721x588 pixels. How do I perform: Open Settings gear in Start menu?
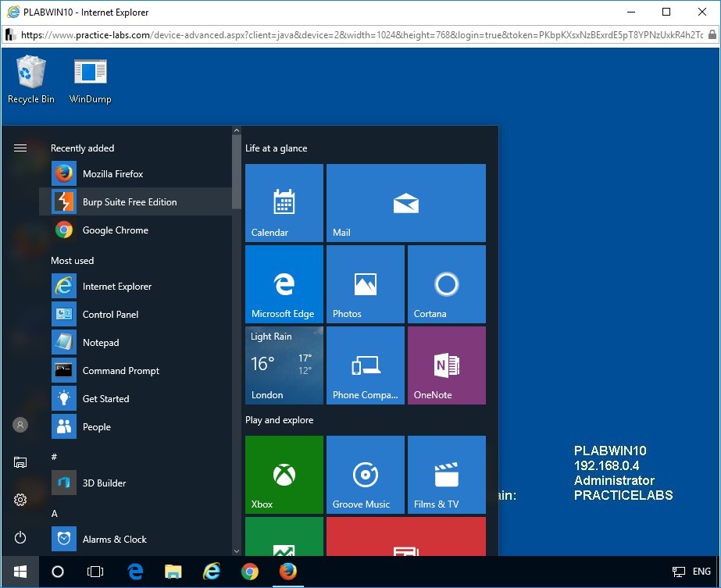click(20, 500)
